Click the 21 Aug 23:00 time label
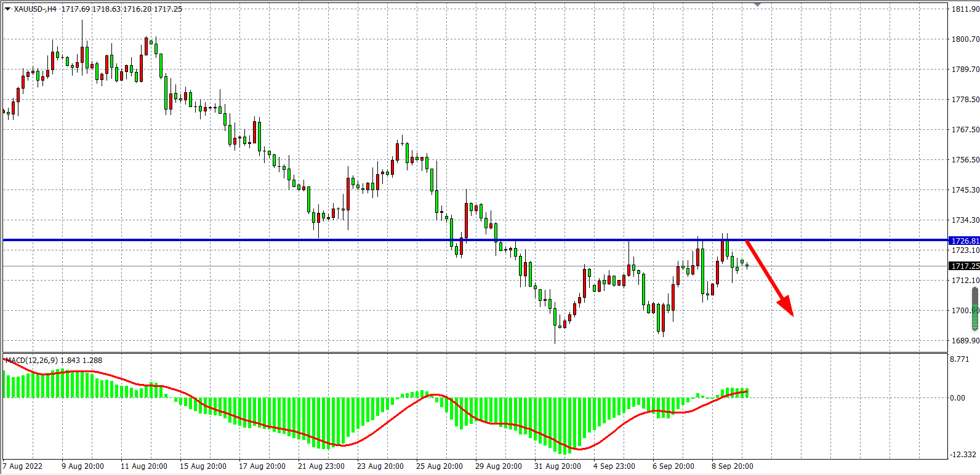The width and height of the screenshot is (980, 475). click(x=321, y=466)
